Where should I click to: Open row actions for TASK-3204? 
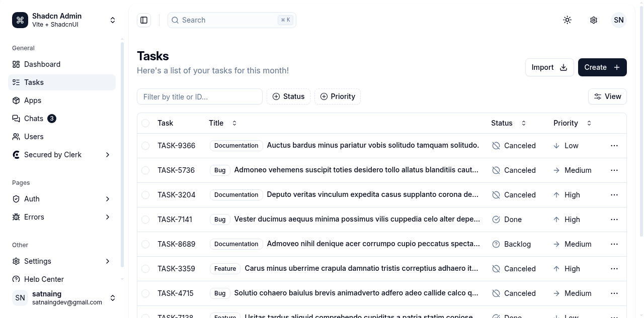pos(614,195)
